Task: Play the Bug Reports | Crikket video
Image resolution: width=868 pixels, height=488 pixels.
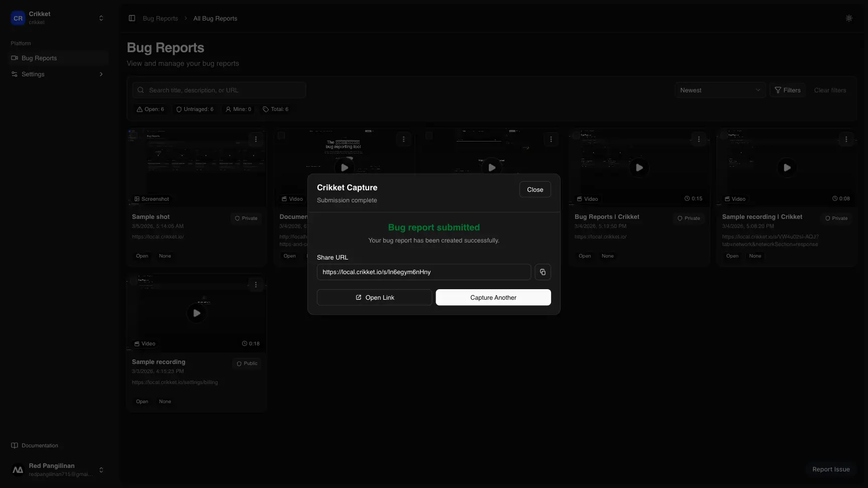Action: point(639,168)
